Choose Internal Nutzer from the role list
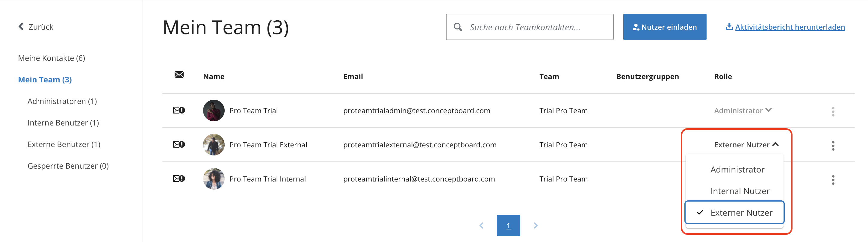The width and height of the screenshot is (868, 242). pos(740,191)
